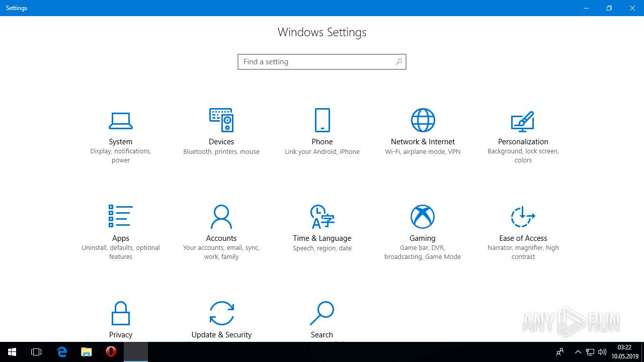Image resolution: width=644 pixels, height=362 pixels.
Task: Click 'Game bar, DVR, broadcasting' description
Action: pos(423,252)
